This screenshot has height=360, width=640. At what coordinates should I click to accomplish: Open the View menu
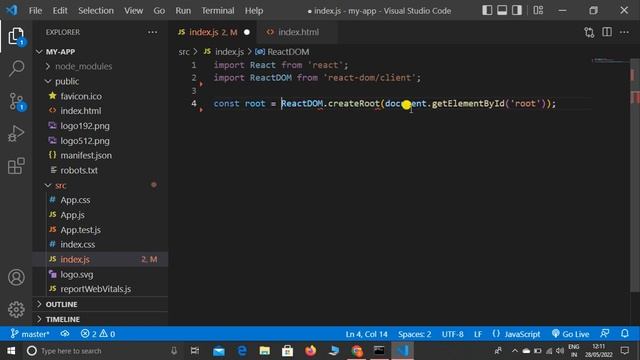(133, 11)
